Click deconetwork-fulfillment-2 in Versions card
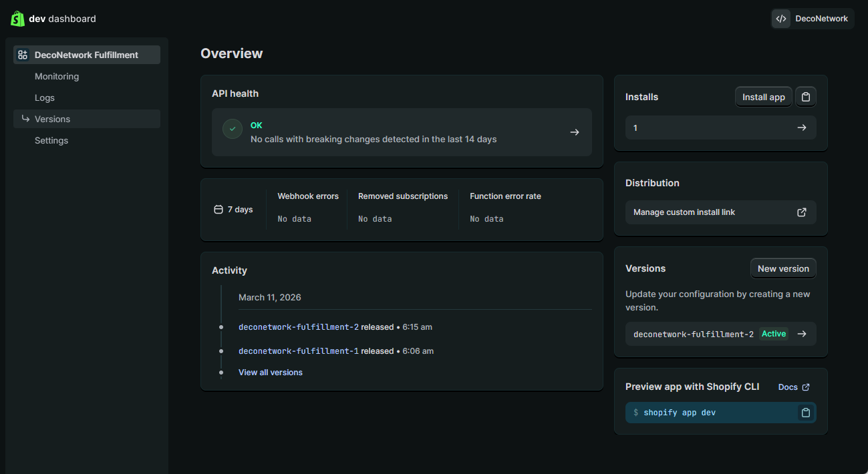Viewport: 868px width, 474px height. (x=694, y=334)
